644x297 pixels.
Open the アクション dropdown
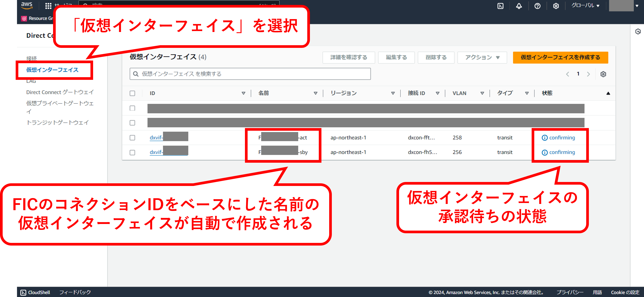(x=482, y=58)
